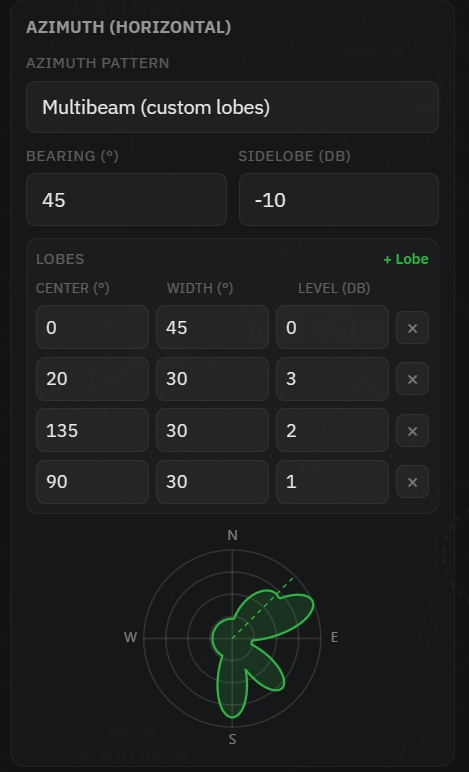Add a new lobe with + Lobe
The image size is (469, 772).
click(x=406, y=259)
